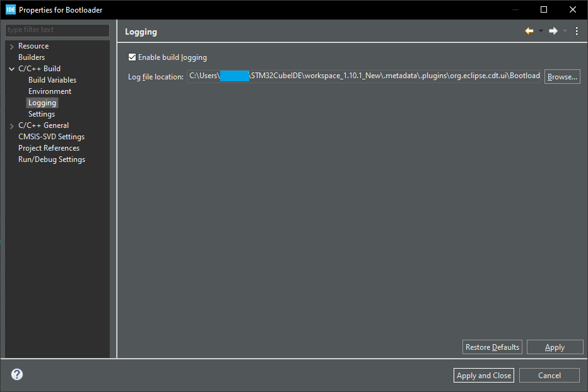Click the yellow back navigation arrow
The height and width of the screenshot is (392, 588).
tap(529, 31)
